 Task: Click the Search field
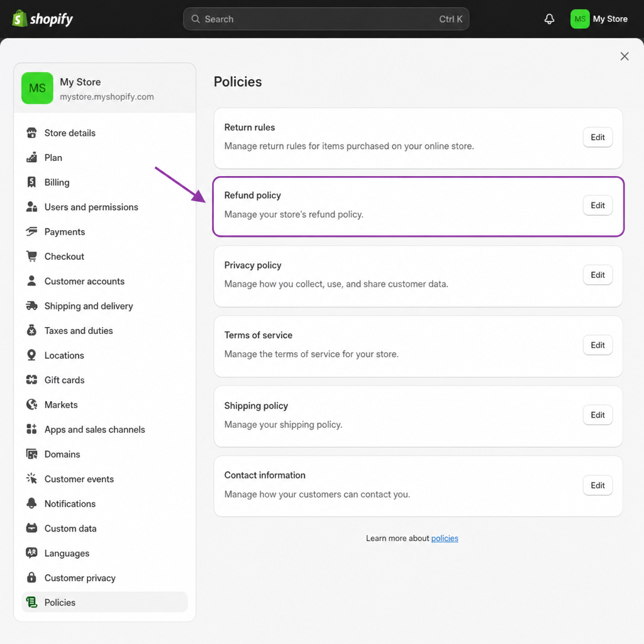pyautogui.click(x=326, y=19)
